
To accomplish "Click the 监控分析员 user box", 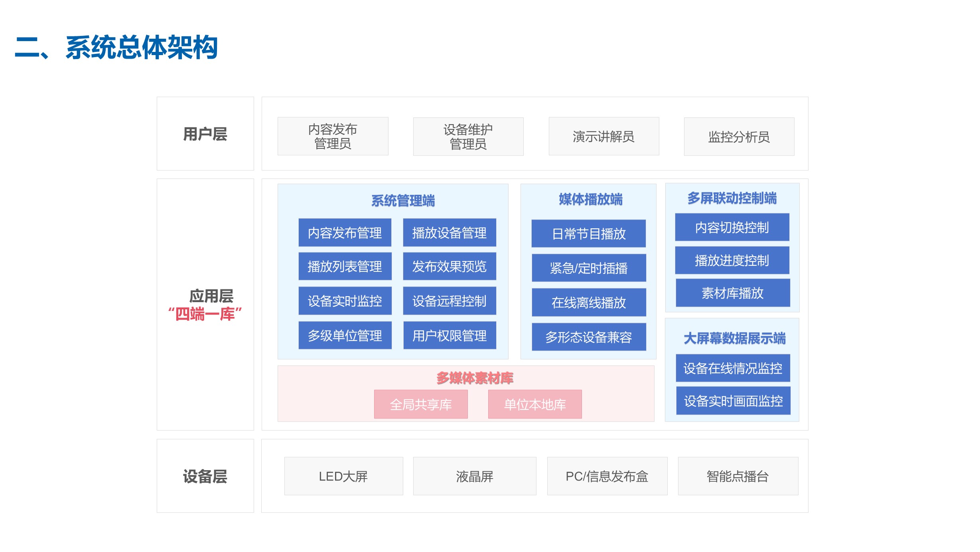I will click(x=739, y=137).
